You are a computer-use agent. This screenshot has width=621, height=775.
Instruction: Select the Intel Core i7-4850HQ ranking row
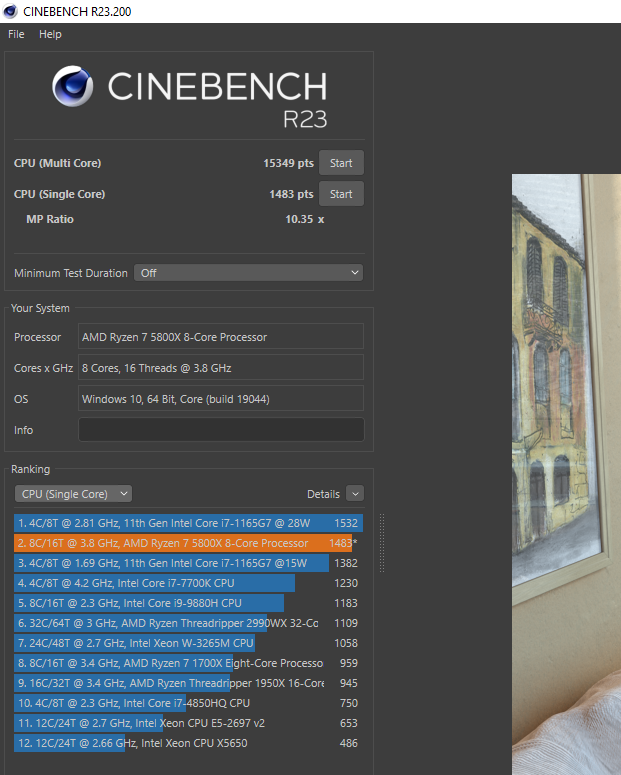click(188, 703)
